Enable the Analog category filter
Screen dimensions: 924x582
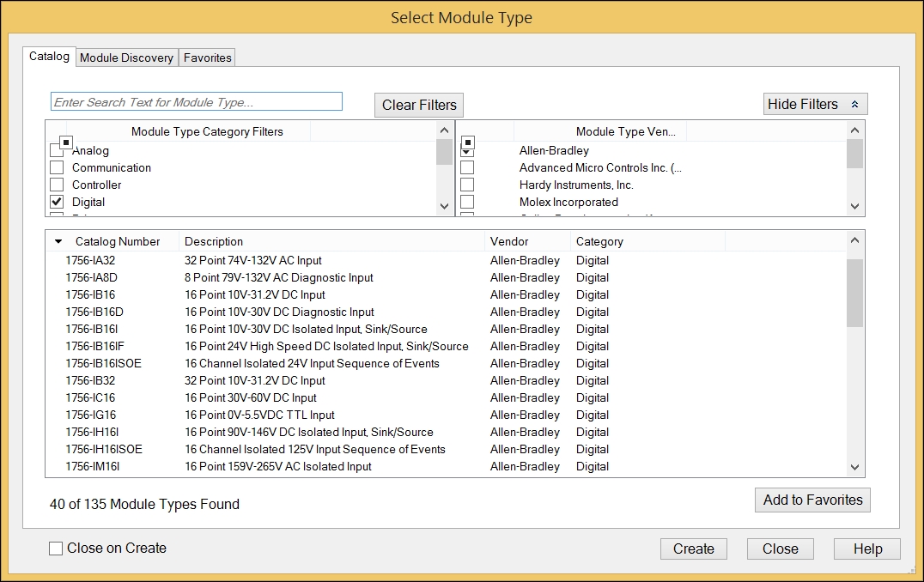click(57, 150)
